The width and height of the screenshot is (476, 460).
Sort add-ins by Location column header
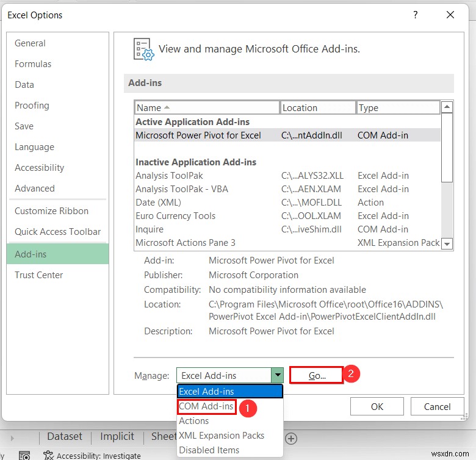pos(317,108)
